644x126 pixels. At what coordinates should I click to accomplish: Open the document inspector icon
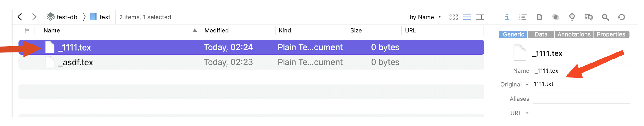[x=539, y=17]
